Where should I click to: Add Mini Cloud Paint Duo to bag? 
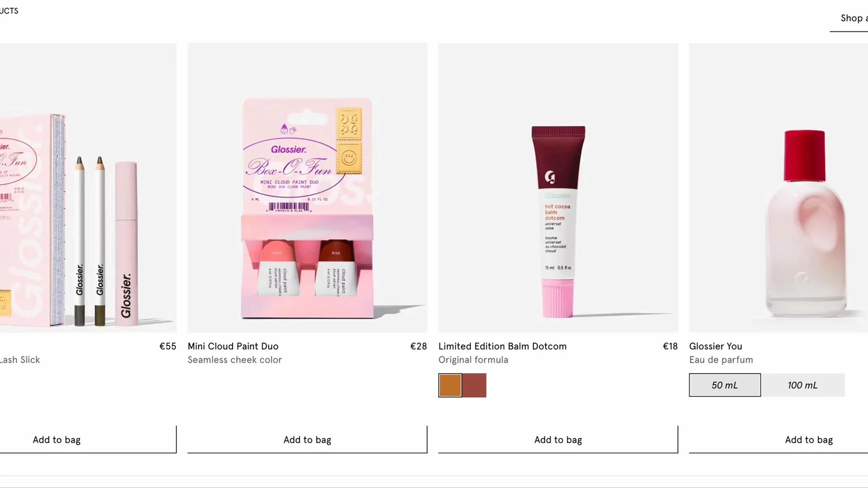pyautogui.click(x=307, y=440)
